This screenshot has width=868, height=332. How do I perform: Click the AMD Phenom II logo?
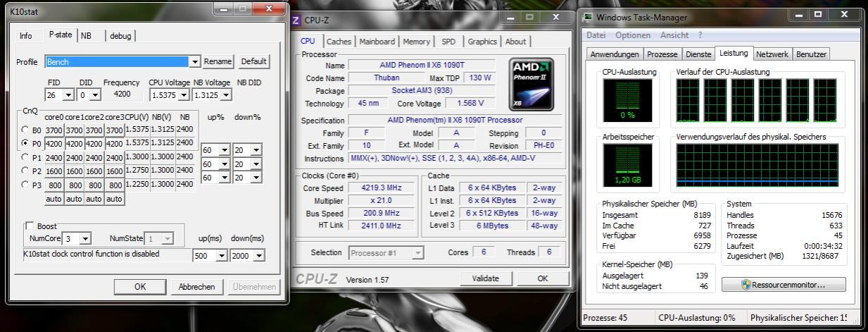530,85
